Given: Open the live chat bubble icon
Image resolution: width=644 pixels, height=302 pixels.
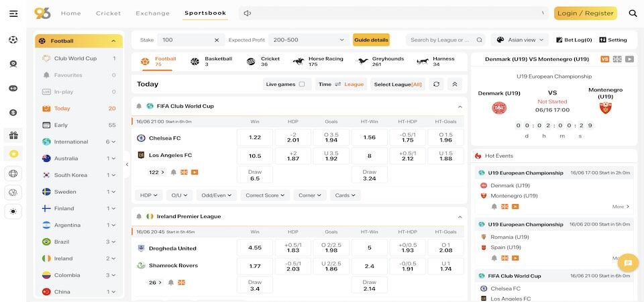Looking at the screenshot, I should coord(628,263).
